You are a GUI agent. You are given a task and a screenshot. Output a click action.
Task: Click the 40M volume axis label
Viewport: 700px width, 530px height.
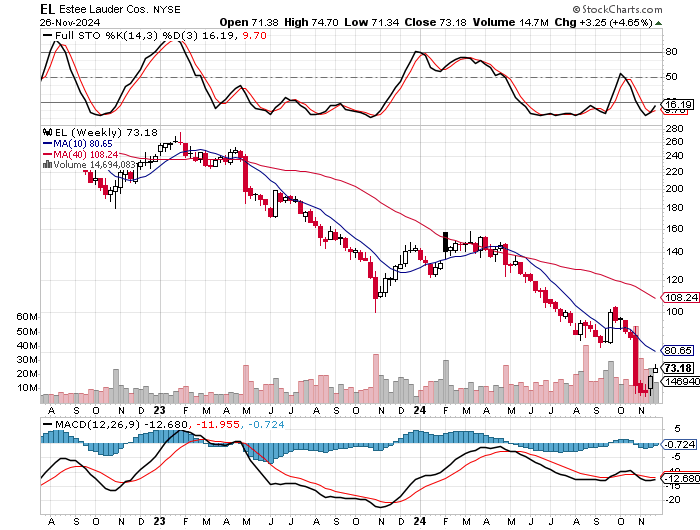tap(27, 346)
